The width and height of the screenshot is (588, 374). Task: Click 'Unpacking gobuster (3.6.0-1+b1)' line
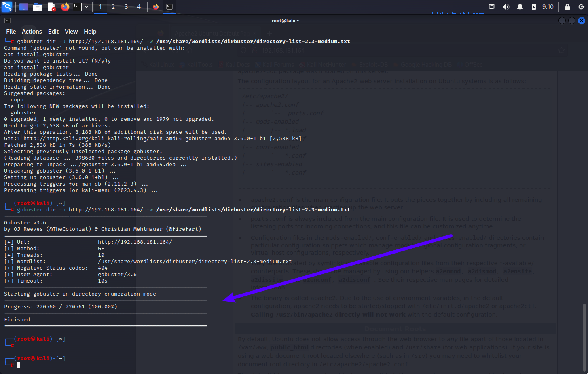point(60,171)
